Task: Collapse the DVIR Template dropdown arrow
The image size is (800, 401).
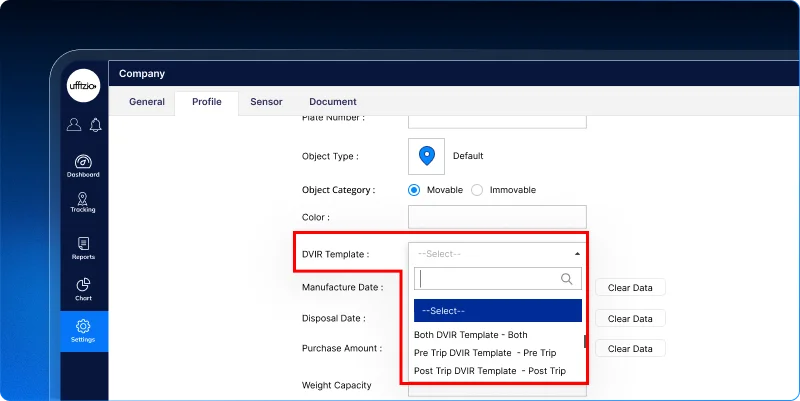Action: [577, 254]
